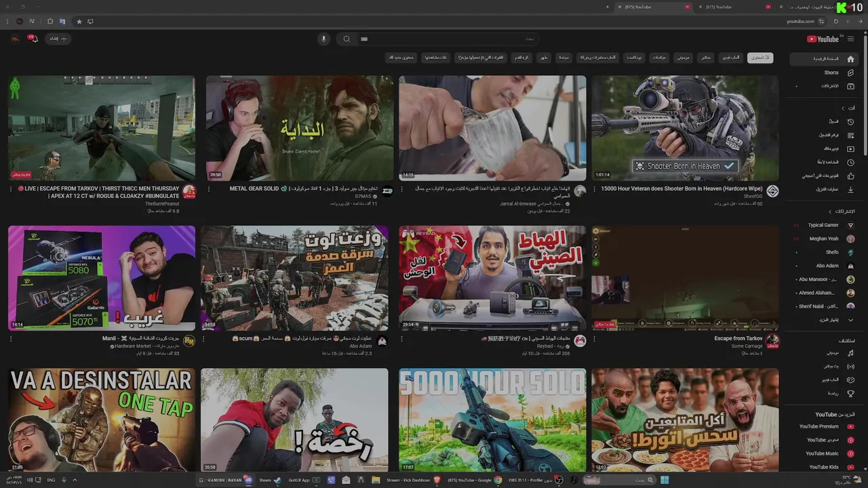Open options menu for TheBurntPeanut live stream

click(11, 189)
